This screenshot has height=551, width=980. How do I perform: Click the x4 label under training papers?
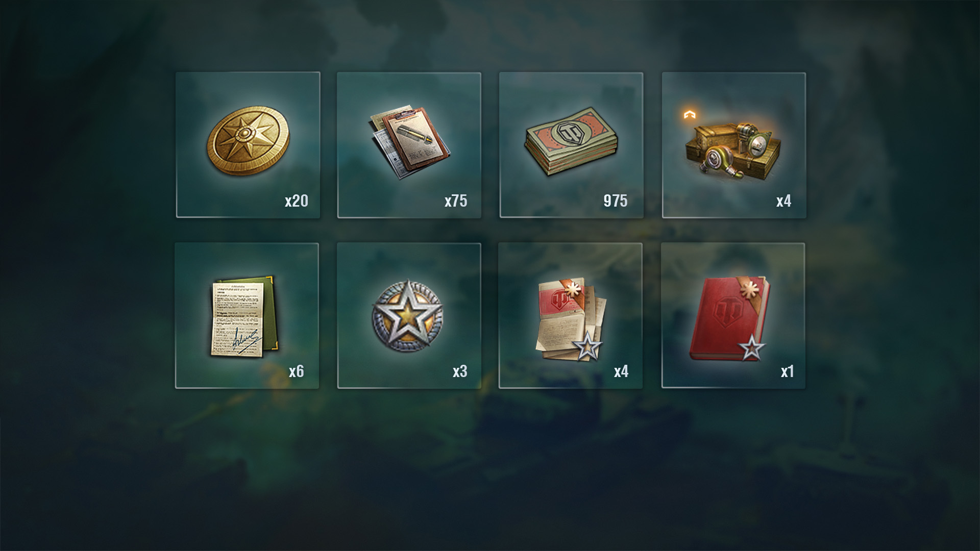621,371
